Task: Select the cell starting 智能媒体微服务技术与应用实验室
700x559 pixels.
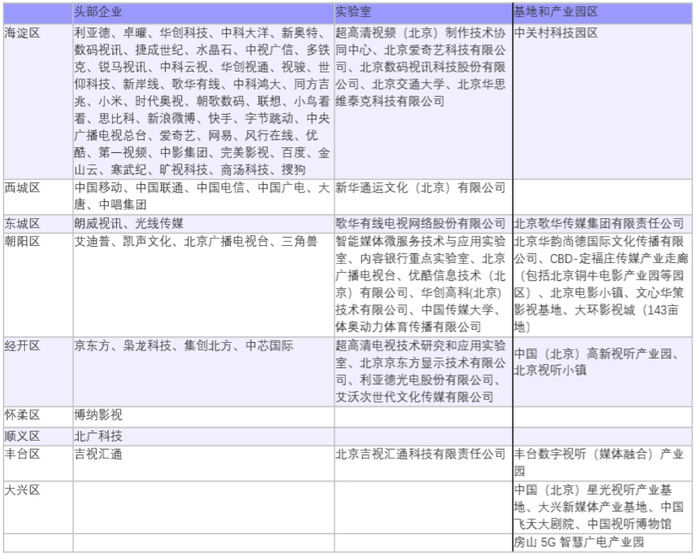Action: pos(423,285)
